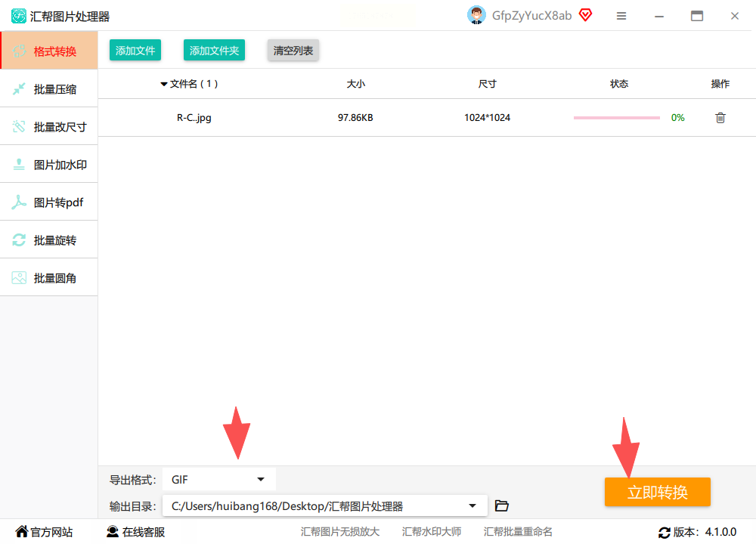Open the output folder browse icon
The width and height of the screenshot is (756, 544).
tap(502, 505)
